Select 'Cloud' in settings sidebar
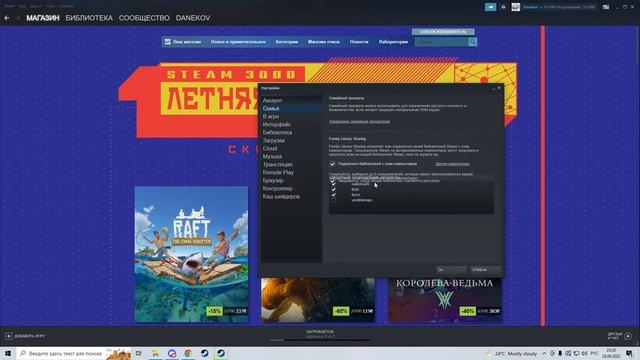This screenshot has width=640, height=360. (x=291, y=148)
